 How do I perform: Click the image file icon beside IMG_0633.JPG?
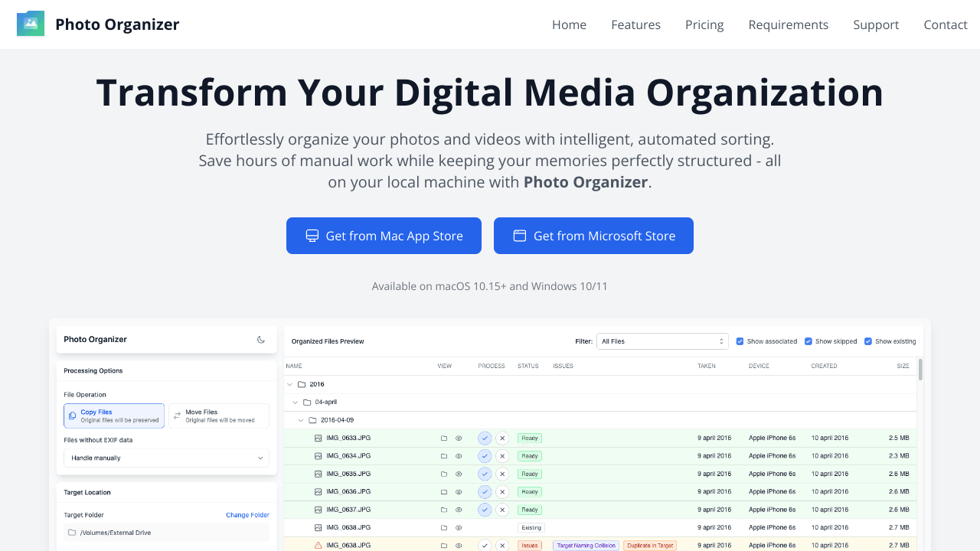pos(318,439)
